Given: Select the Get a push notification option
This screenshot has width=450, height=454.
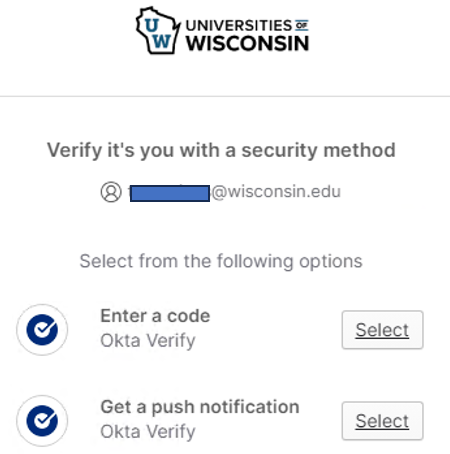Looking at the screenshot, I should tap(382, 421).
